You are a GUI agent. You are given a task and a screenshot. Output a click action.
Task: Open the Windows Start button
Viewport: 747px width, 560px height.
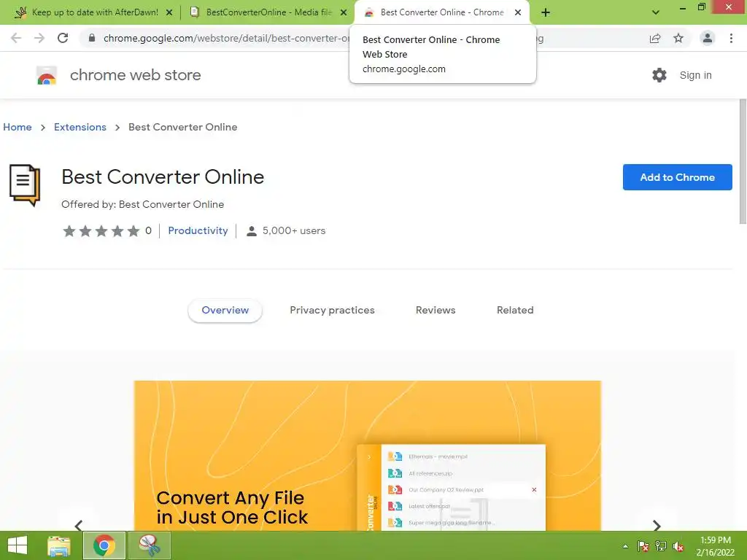[x=18, y=545]
